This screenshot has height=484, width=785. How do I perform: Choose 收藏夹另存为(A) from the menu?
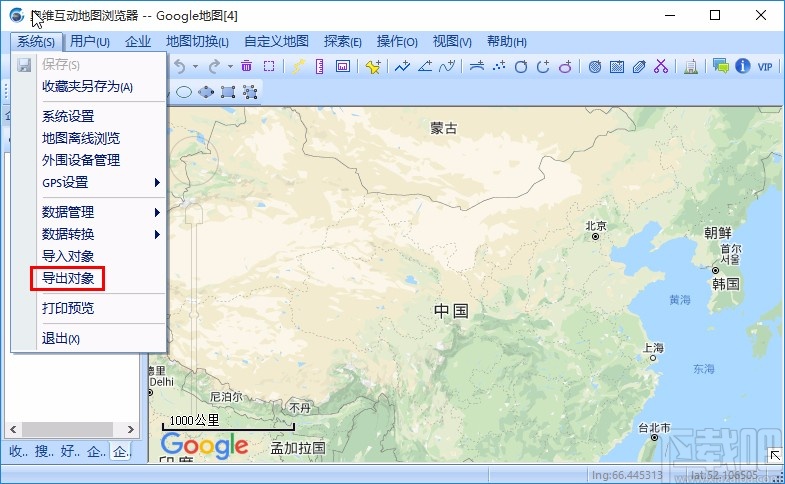click(88, 87)
